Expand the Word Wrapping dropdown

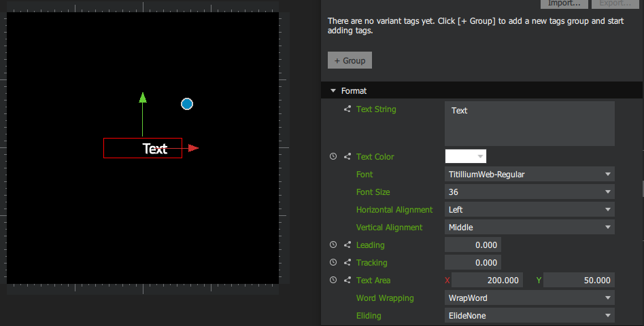pyautogui.click(x=529, y=298)
